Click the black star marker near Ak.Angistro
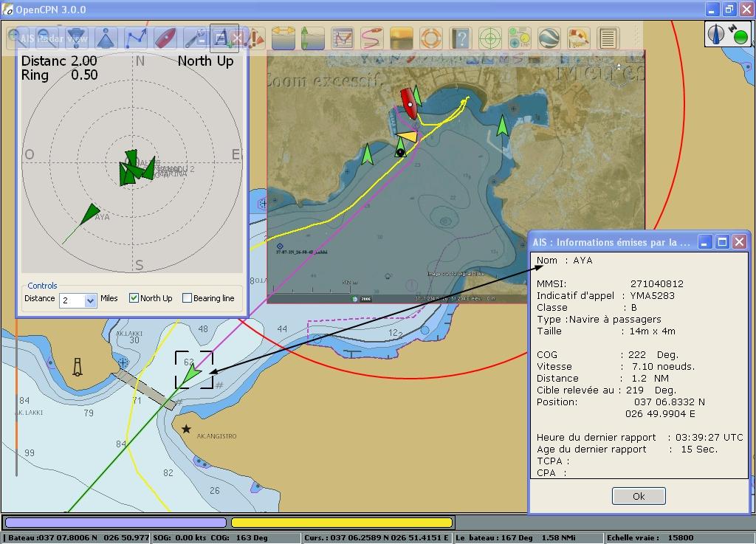The image size is (756, 544). (x=186, y=428)
